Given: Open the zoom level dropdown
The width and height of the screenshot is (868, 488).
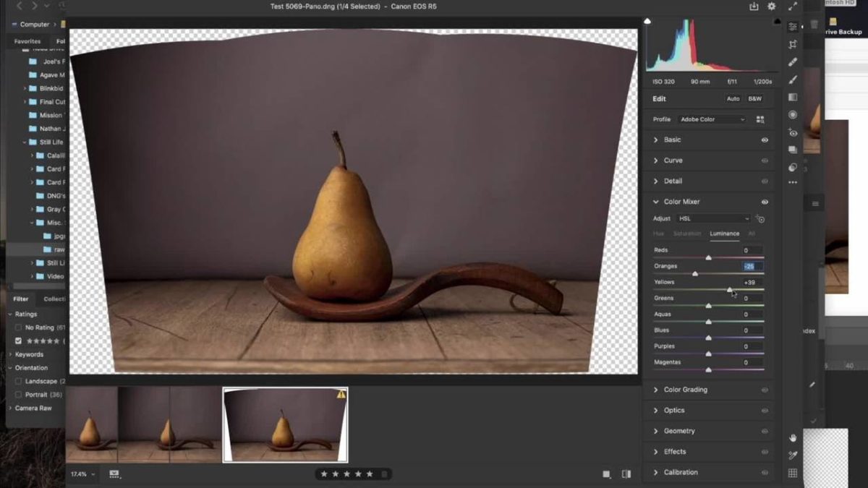Looking at the screenshot, I should [x=82, y=474].
